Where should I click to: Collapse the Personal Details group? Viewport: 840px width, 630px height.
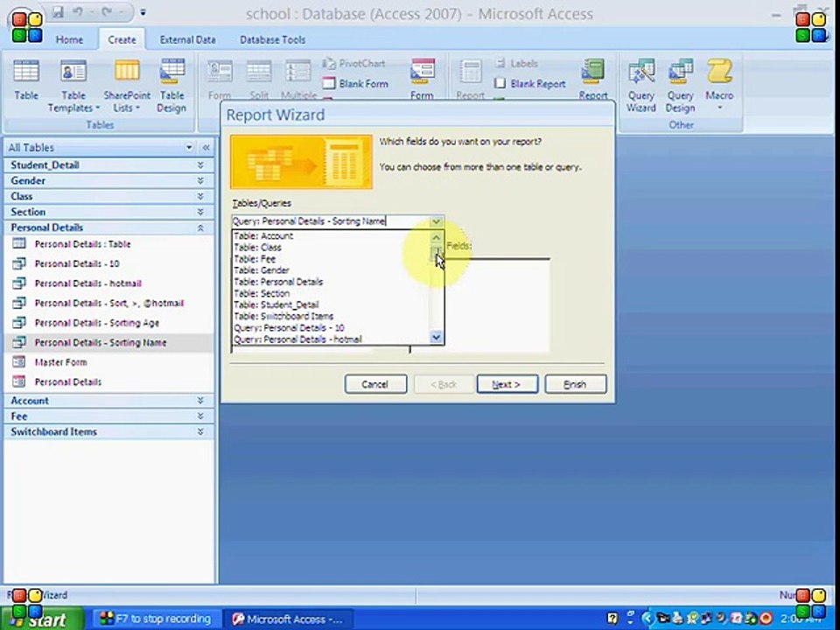pos(199,227)
